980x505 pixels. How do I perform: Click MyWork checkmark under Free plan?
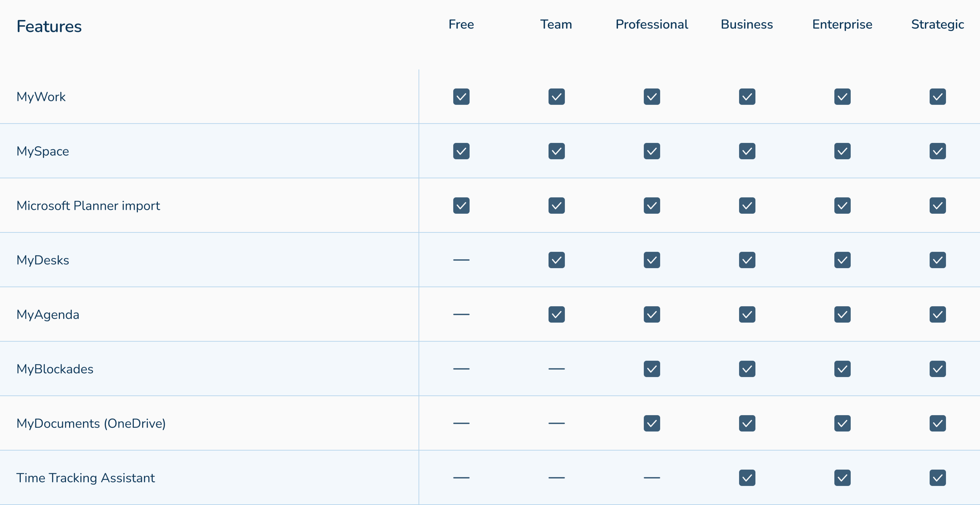pos(461,97)
